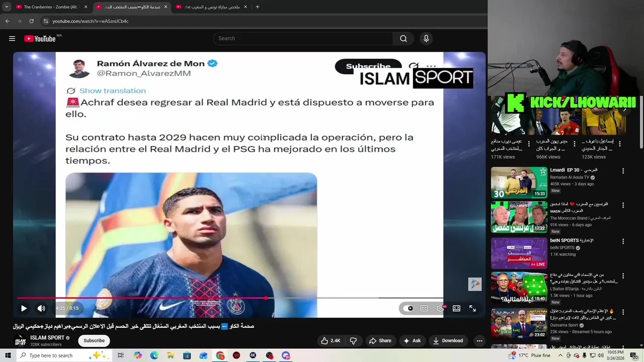Screen dimensions: 644x362
Task: Open the player settings gear
Action: tap(440, 308)
